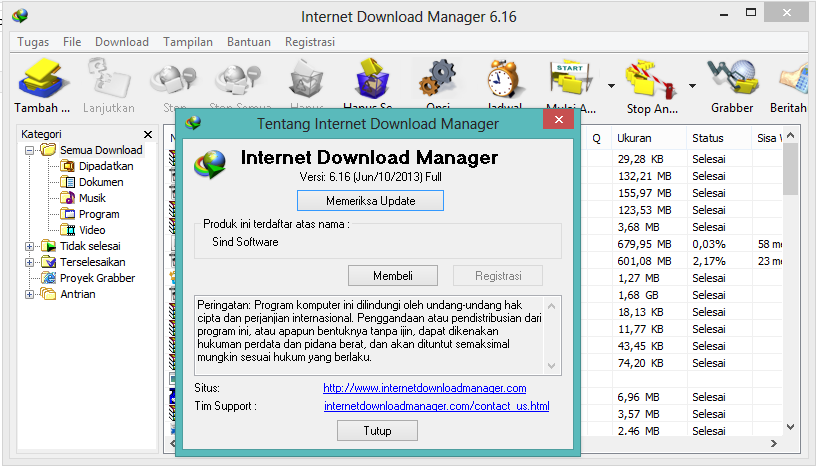The image size is (816, 467).
Task: Click the Stop toolbar icon
Action: pyautogui.click(x=173, y=80)
